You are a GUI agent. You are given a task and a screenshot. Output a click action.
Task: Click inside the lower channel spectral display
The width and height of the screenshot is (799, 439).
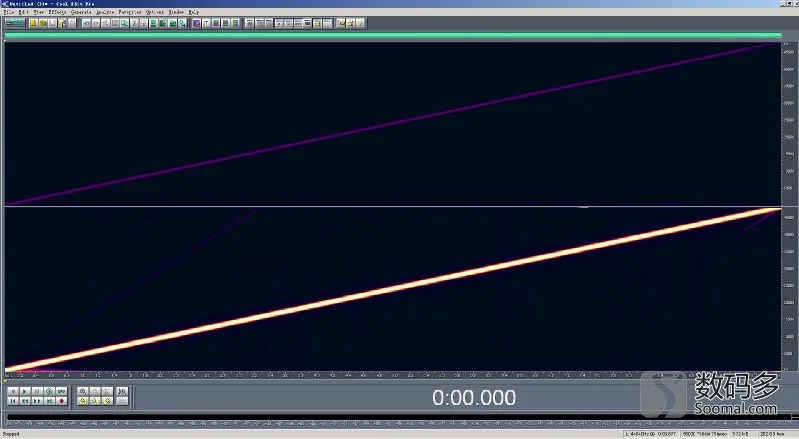point(392,289)
